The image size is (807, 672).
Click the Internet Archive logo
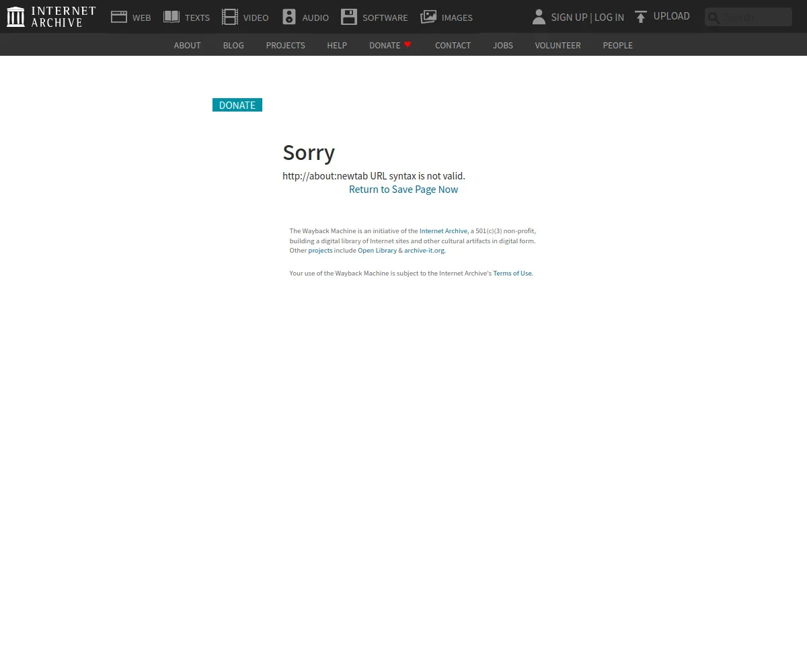[51, 17]
